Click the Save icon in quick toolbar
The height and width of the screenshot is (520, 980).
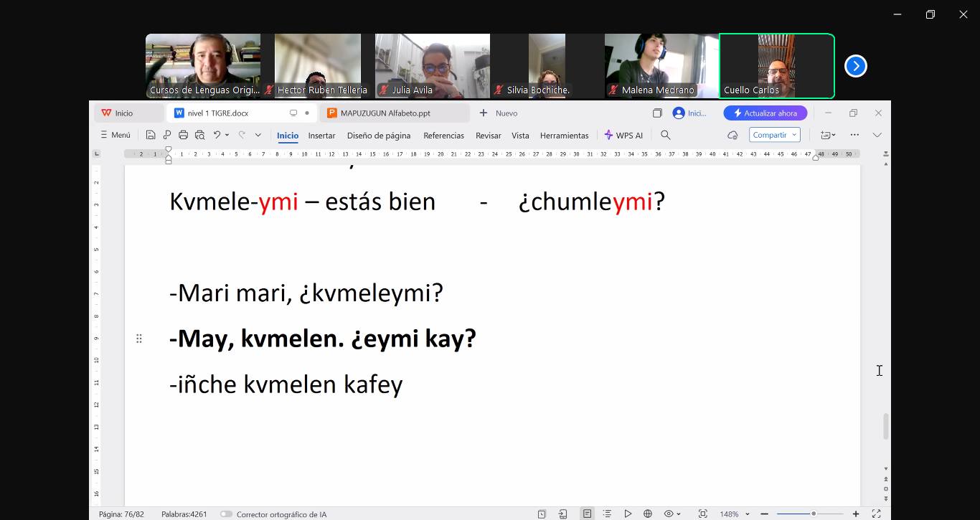tap(150, 135)
